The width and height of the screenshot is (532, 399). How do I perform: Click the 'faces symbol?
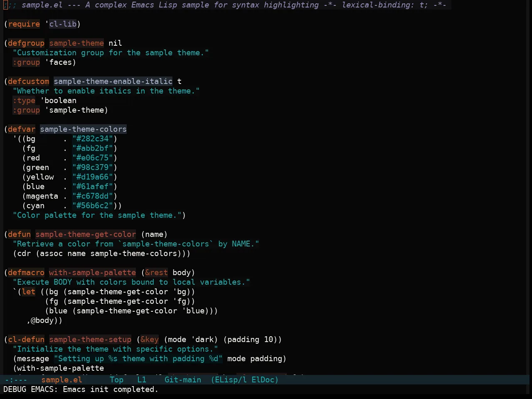pyautogui.click(x=58, y=62)
